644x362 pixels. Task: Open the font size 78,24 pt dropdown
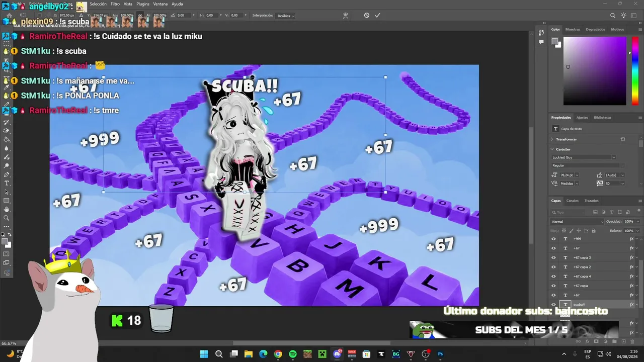[577, 175]
